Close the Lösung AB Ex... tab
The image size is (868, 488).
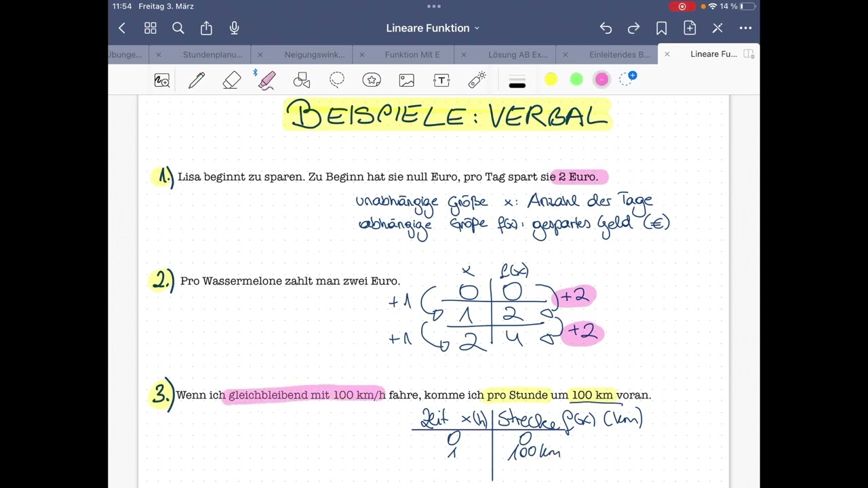pyautogui.click(x=464, y=54)
